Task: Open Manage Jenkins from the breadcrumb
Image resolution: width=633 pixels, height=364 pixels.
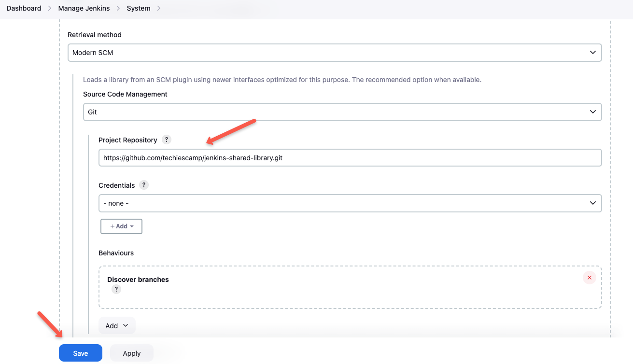Action: pyautogui.click(x=84, y=8)
